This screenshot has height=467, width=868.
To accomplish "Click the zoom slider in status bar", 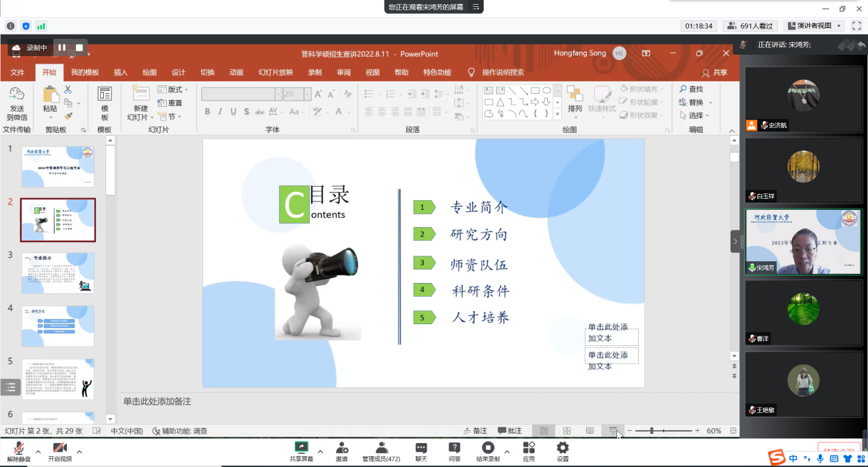I will [x=653, y=431].
